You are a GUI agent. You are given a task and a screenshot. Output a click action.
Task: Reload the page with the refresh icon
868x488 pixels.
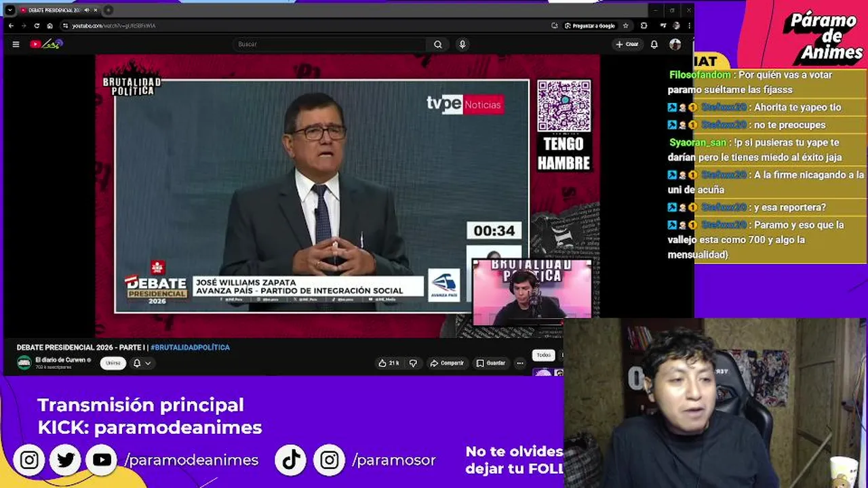tap(37, 26)
